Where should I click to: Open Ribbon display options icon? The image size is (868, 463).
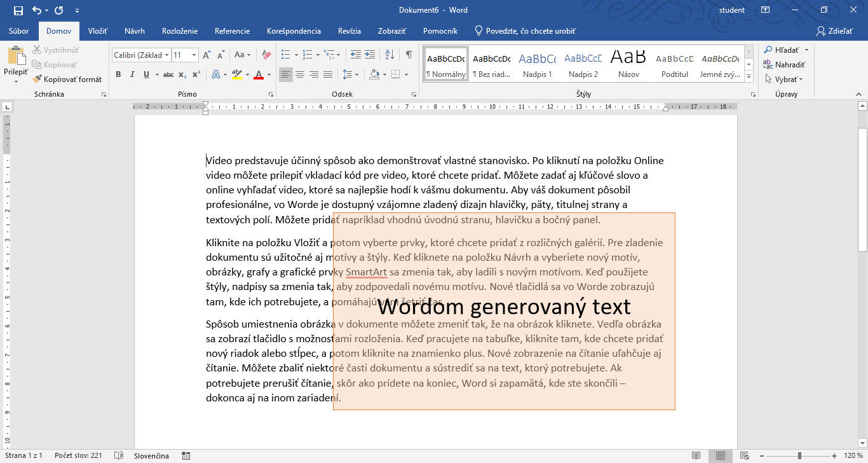765,10
